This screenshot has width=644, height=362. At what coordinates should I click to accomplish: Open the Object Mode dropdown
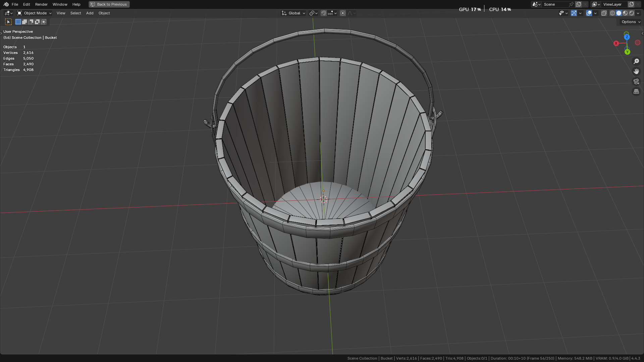click(x=34, y=13)
